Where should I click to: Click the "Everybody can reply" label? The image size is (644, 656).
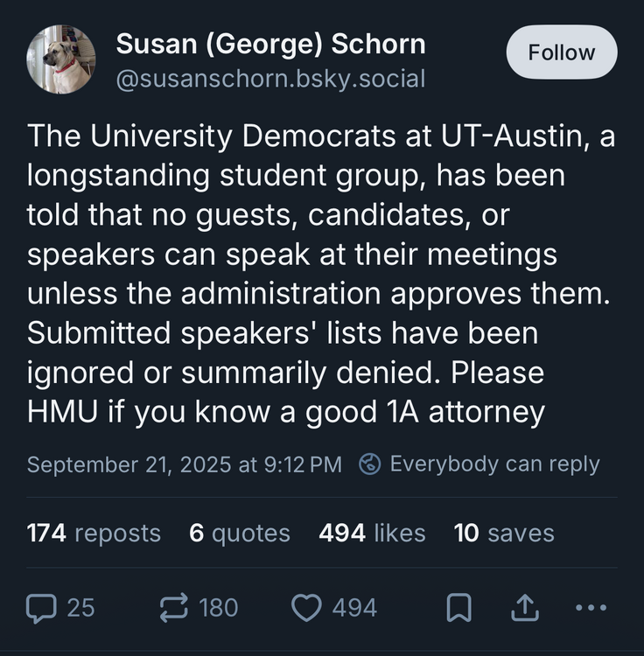pos(494,464)
